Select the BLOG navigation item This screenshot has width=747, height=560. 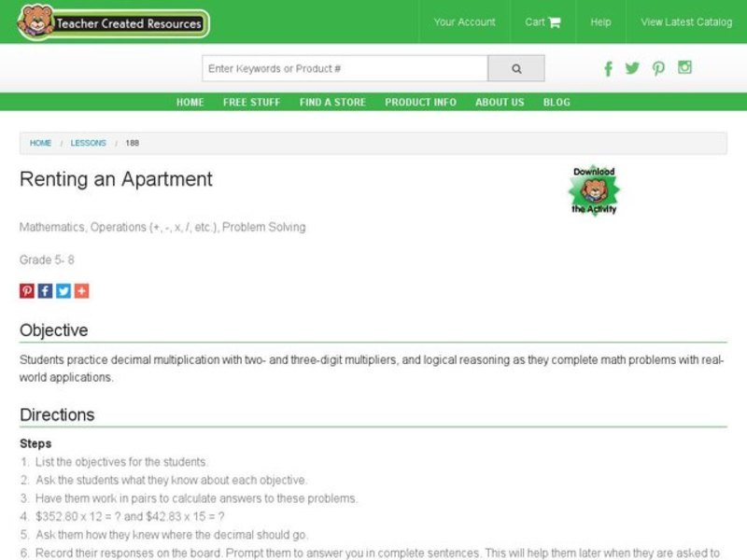[x=557, y=102]
